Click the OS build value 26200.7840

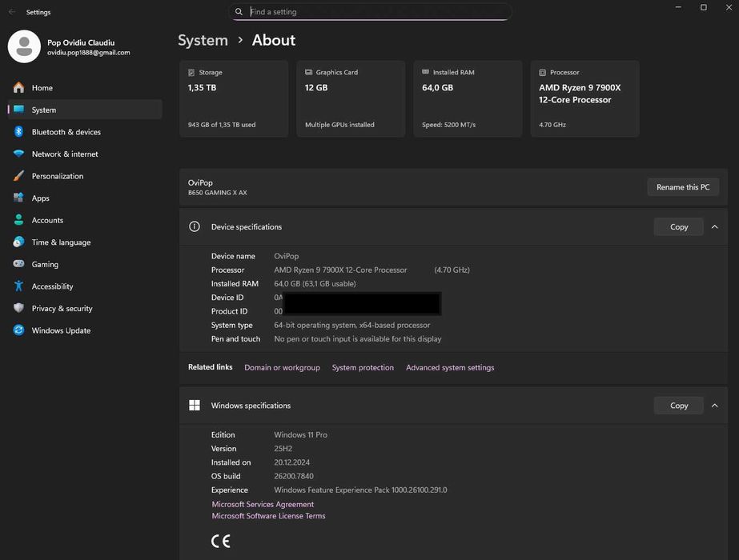(294, 476)
